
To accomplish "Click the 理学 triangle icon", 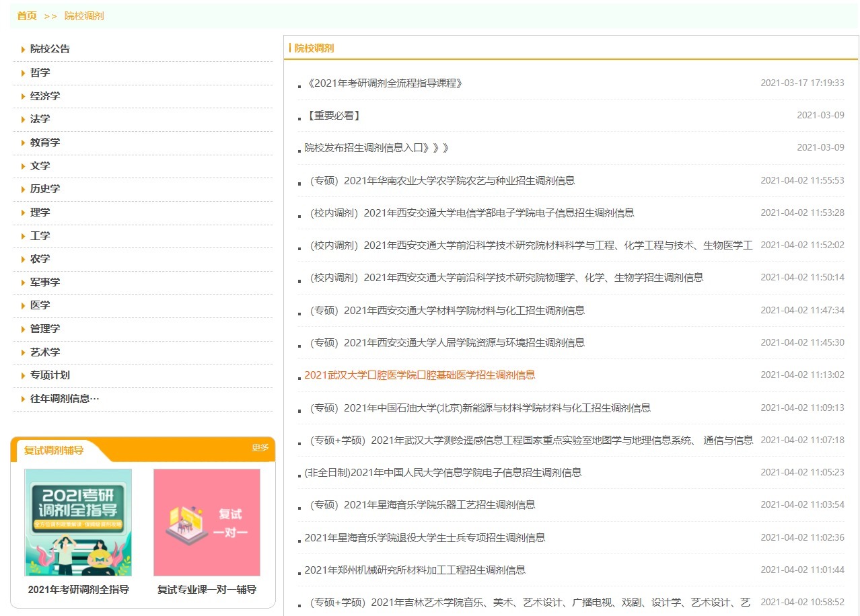I will pyautogui.click(x=23, y=212).
